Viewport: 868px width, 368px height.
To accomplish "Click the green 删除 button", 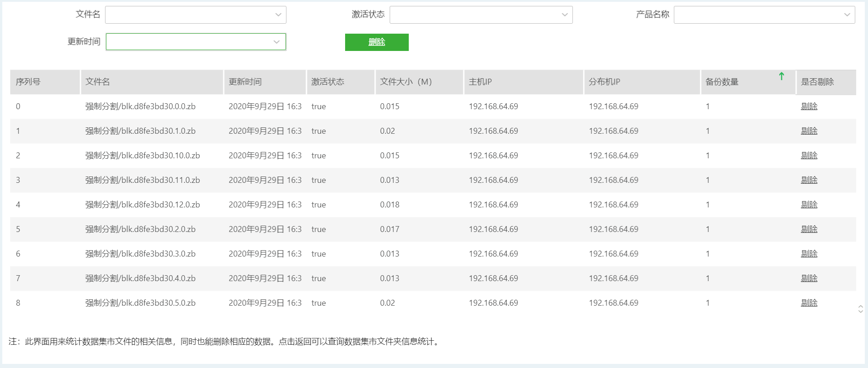I will pyautogui.click(x=376, y=42).
